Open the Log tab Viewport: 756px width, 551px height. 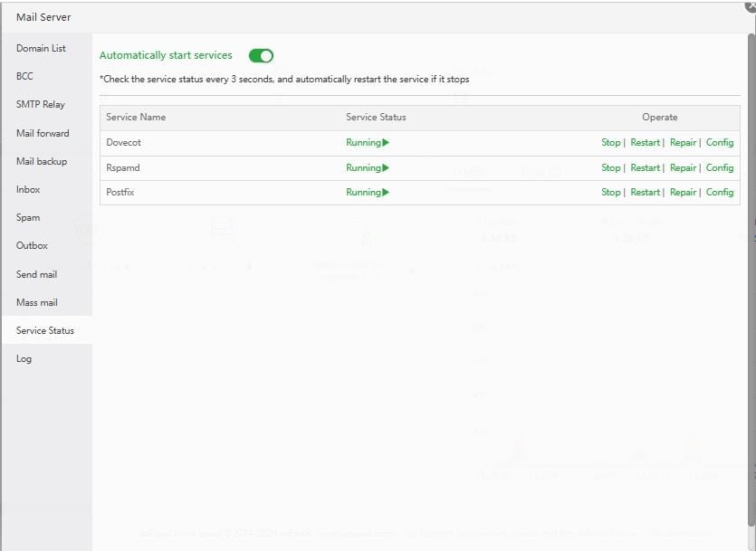click(24, 358)
